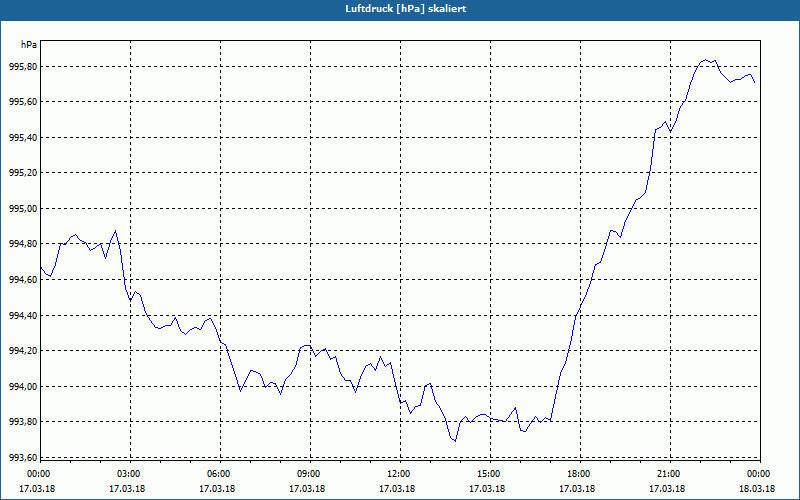The width and height of the screenshot is (800, 500).
Task: Click the 00:00 time label above 18.03.18
Action: [x=757, y=474]
